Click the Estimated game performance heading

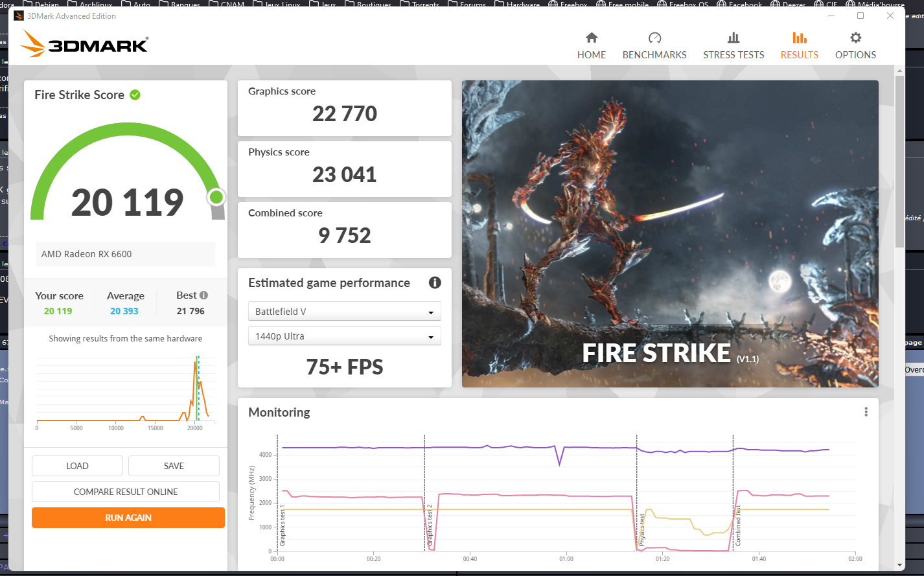click(x=329, y=282)
